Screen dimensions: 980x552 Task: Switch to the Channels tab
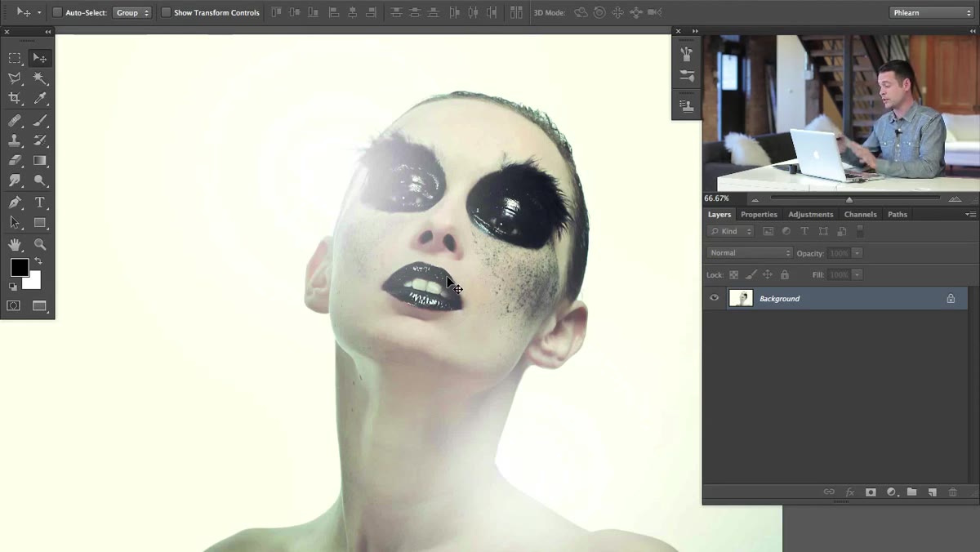click(x=860, y=214)
